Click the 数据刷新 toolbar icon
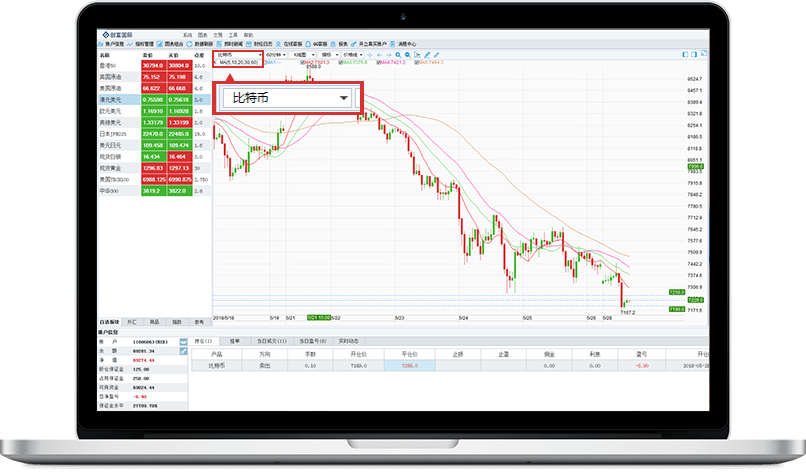This screenshot has height=472, width=806. [201, 44]
